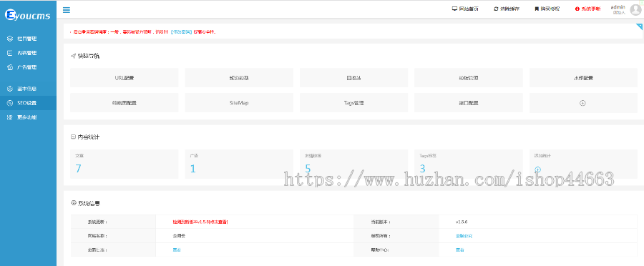
Task: Open the 文章 statistics card showing 7
Action: click(124, 164)
